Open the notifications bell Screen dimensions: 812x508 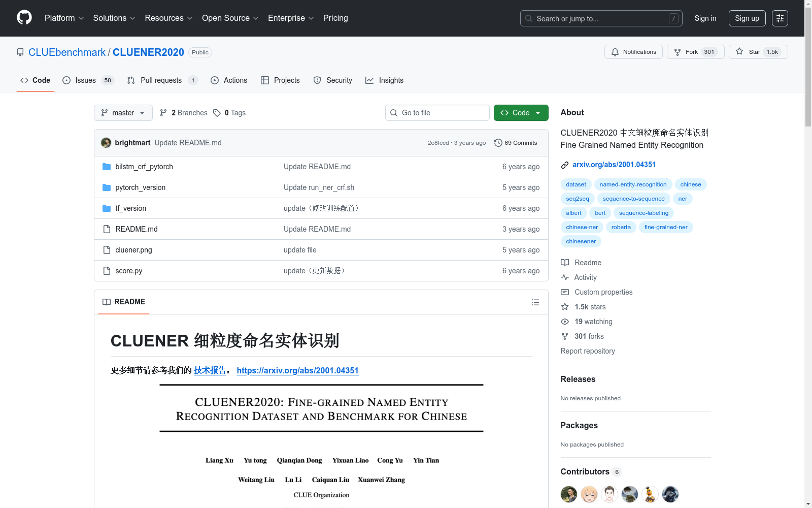[615, 52]
